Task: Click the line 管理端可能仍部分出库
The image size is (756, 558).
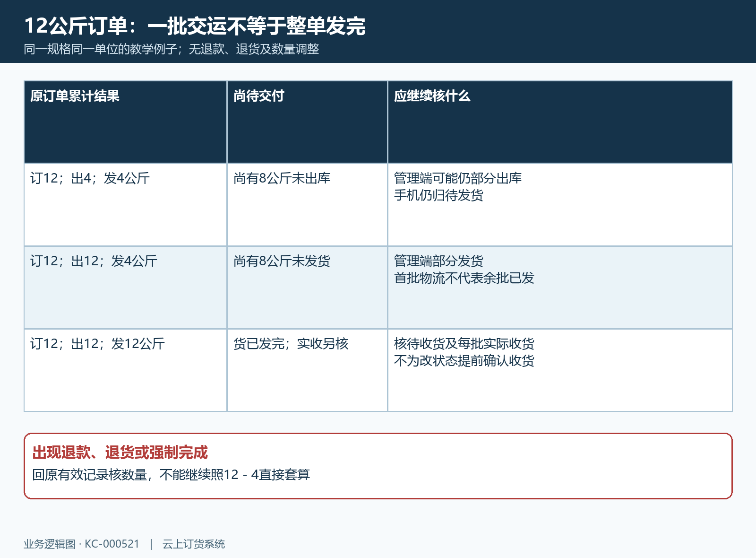Action: pyautogui.click(x=458, y=178)
